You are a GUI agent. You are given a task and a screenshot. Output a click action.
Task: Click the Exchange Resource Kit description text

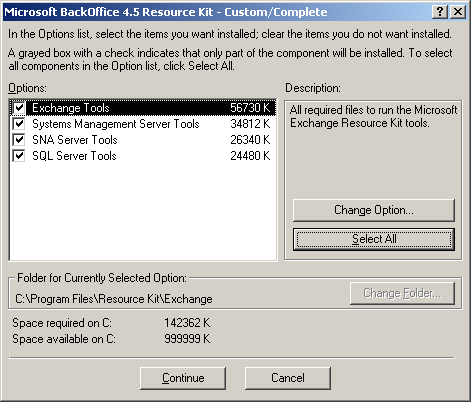pos(373,116)
